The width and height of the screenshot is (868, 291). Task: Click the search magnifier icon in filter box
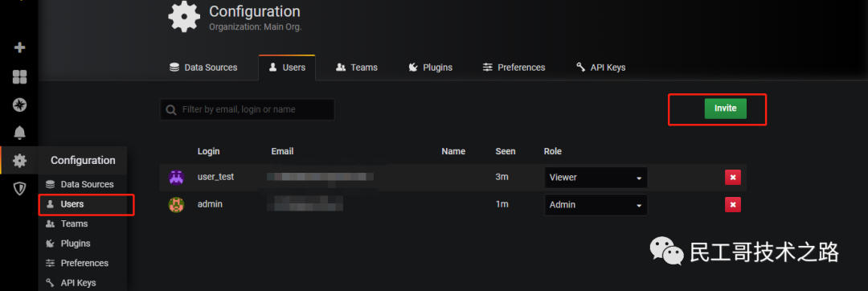pyautogui.click(x=172, y=109)
